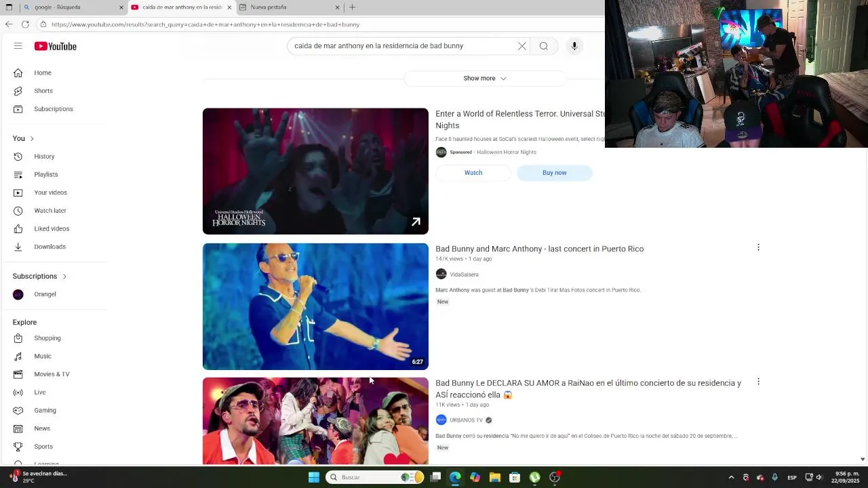Open the URBANOS TV channel name link
This screenshot has height=488, width=868.
pyautogui.click(x=466, y=420)
